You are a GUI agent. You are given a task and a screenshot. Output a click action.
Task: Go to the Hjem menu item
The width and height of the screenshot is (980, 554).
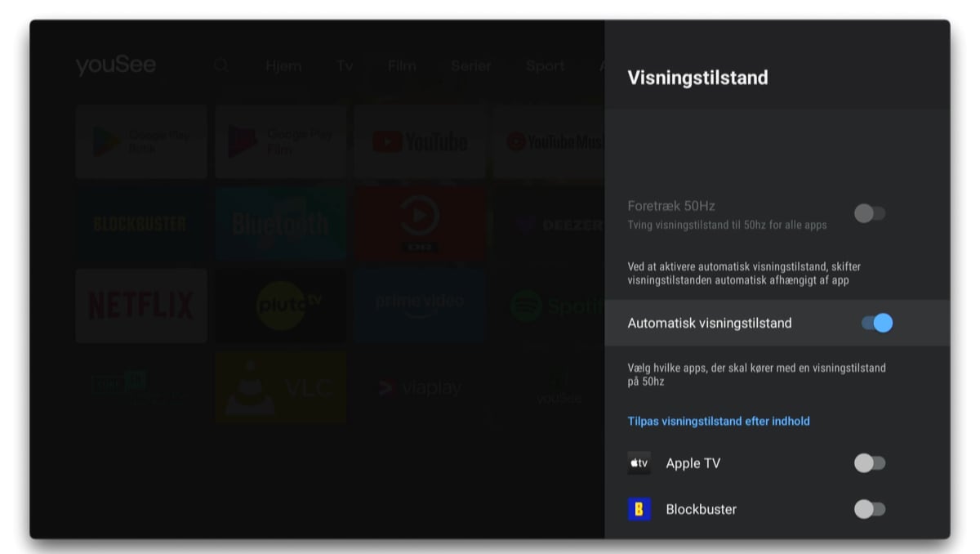pyautogui.click(x=283, y=66)
